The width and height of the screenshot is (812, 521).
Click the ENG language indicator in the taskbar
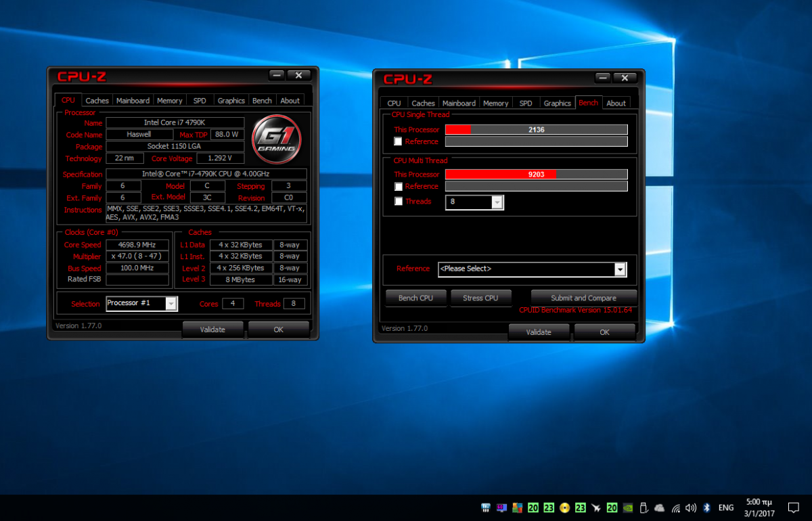pyautogui.click(x=726, y=507)
